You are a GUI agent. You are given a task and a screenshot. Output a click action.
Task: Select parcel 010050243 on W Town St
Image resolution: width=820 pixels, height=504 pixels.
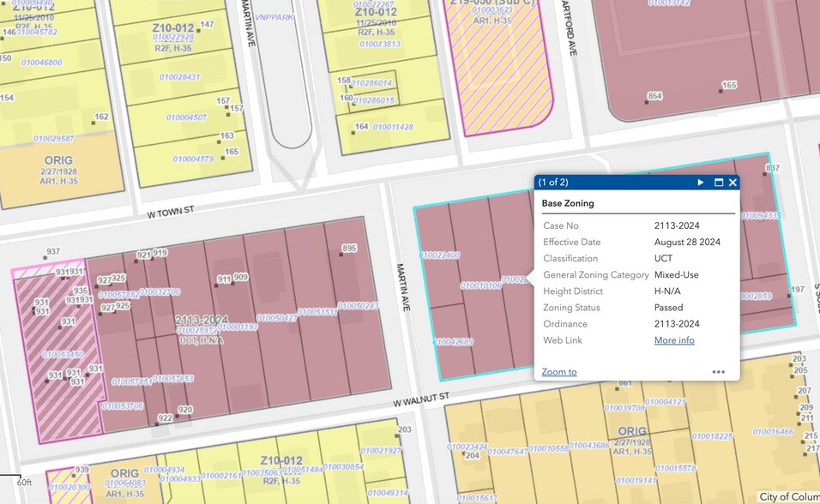(x=359, y=305)
